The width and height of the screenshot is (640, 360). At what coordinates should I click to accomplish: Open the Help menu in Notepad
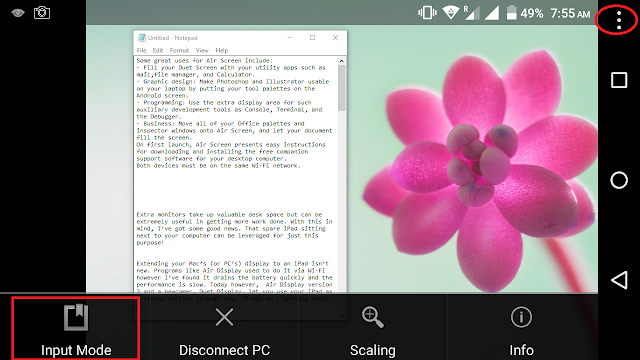point(222,51)
